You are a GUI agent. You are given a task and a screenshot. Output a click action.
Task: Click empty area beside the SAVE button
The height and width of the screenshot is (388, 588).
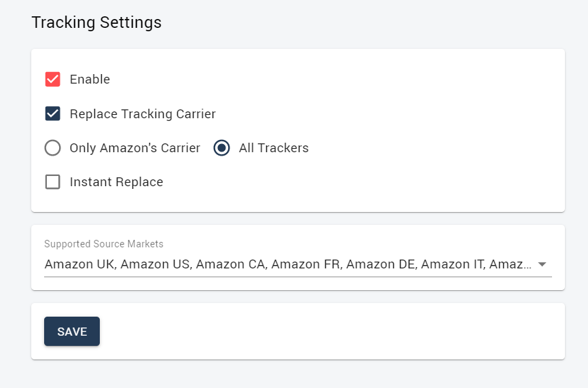click(x=330, y=332)
